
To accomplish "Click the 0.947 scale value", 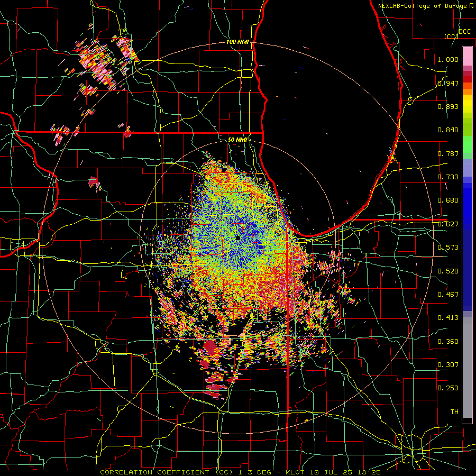I will pos(448,83).
